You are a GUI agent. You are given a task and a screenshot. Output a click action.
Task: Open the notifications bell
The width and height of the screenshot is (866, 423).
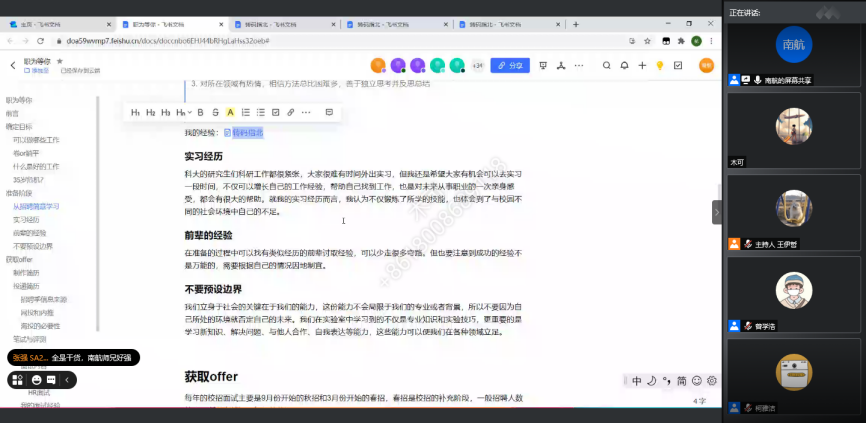click(624, 65)
